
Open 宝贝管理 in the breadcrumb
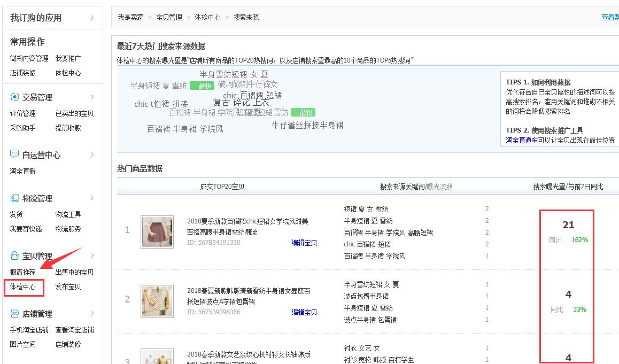[x=170, y=17]
